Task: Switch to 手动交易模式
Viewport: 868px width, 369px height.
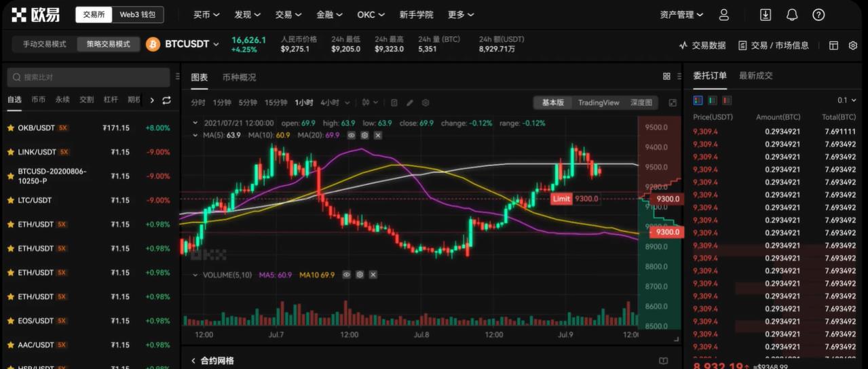Action: pos(45,44)
